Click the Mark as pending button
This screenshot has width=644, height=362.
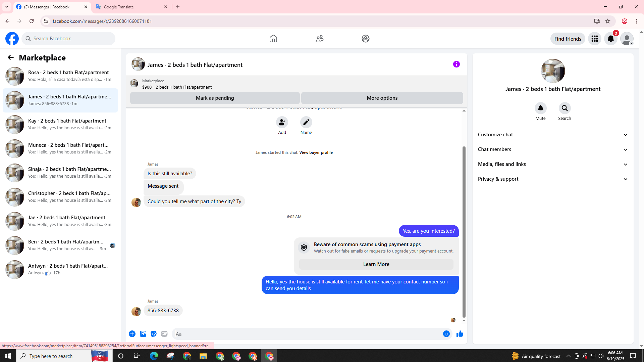215,98
